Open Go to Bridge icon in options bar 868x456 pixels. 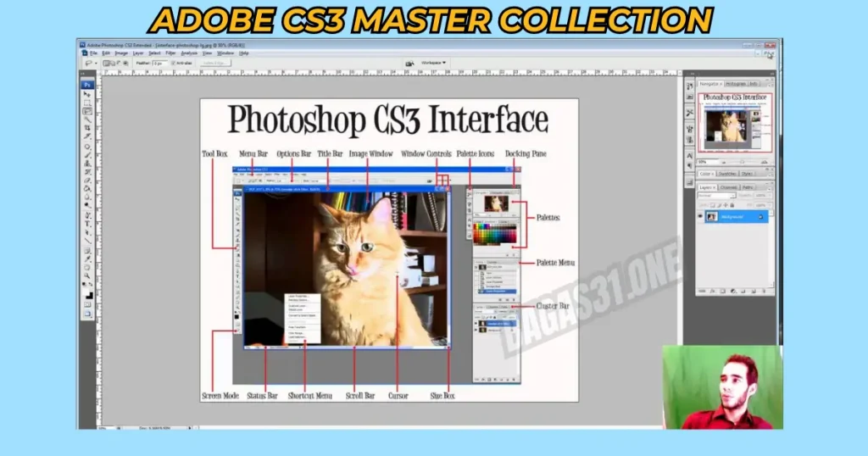pyautogui.click(x=409, y=63)
